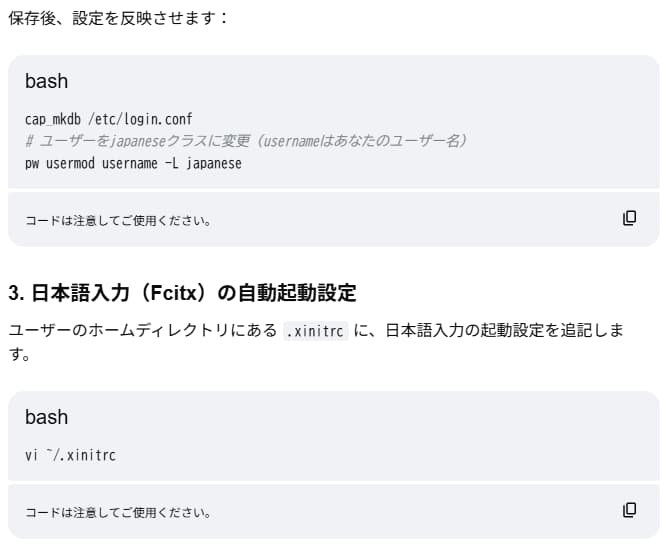Click the bash label above vi command
This screenshot has width=672, height=549.
click(46, 417)
